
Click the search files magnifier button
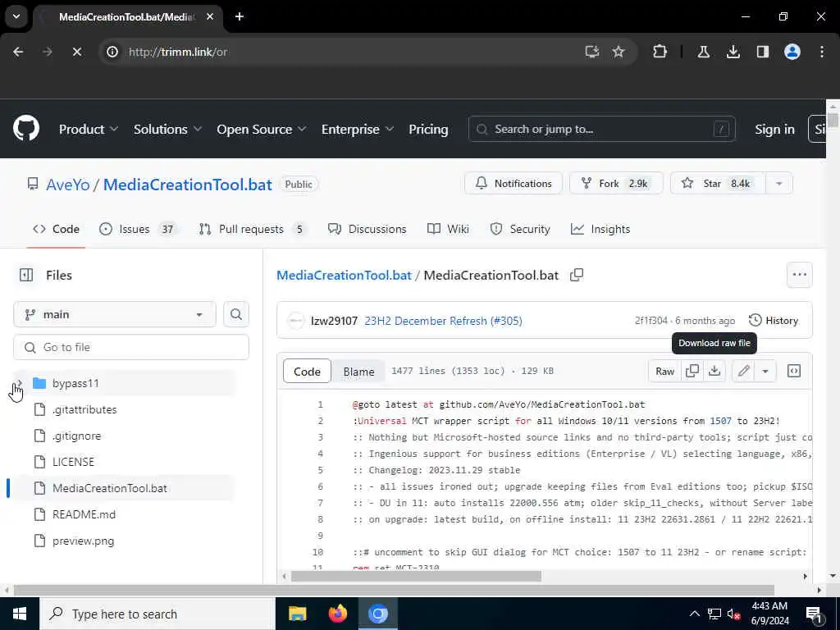tap(236, 314)
